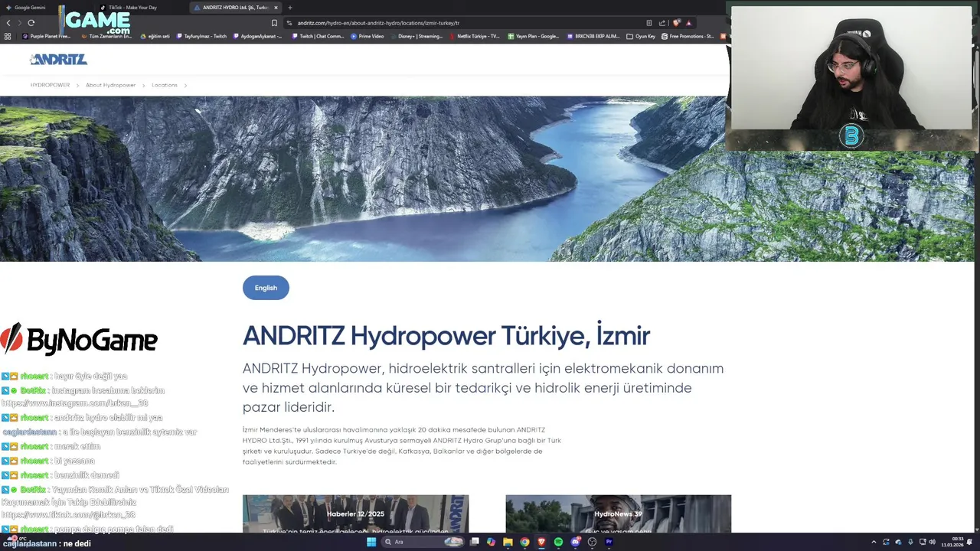Open the Brave Shields lion icon
980x551 pixels.
[x=676, y=23]
